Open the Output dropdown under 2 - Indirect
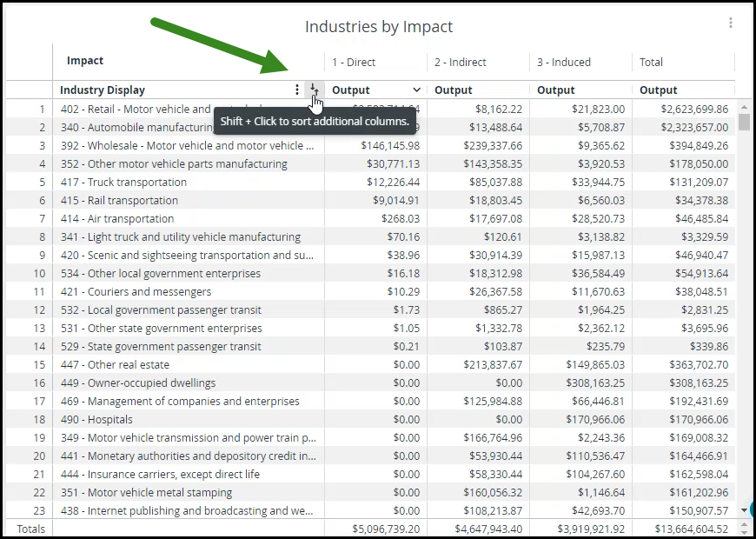Screen dimensions: 756x539 point(454,90)
